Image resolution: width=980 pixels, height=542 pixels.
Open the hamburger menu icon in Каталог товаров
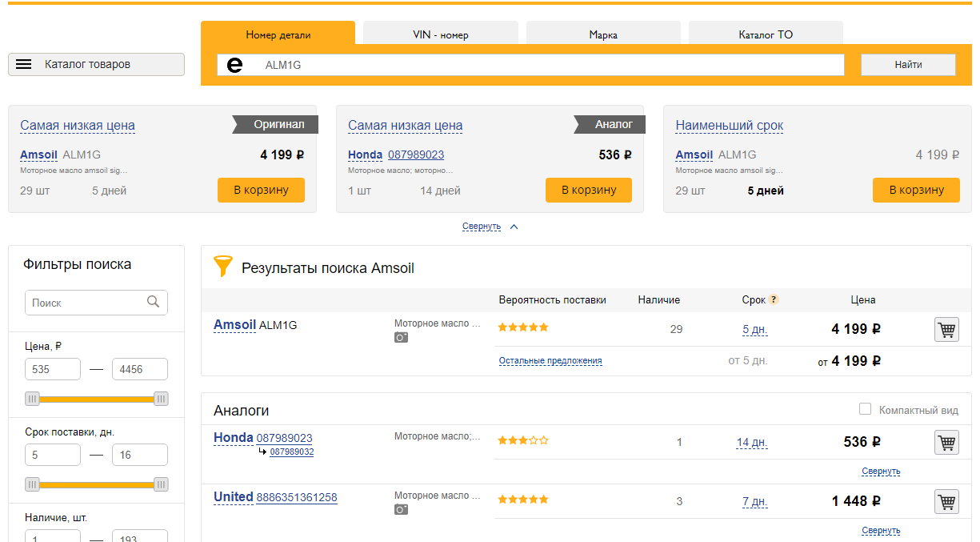click(x=23, y=64)
